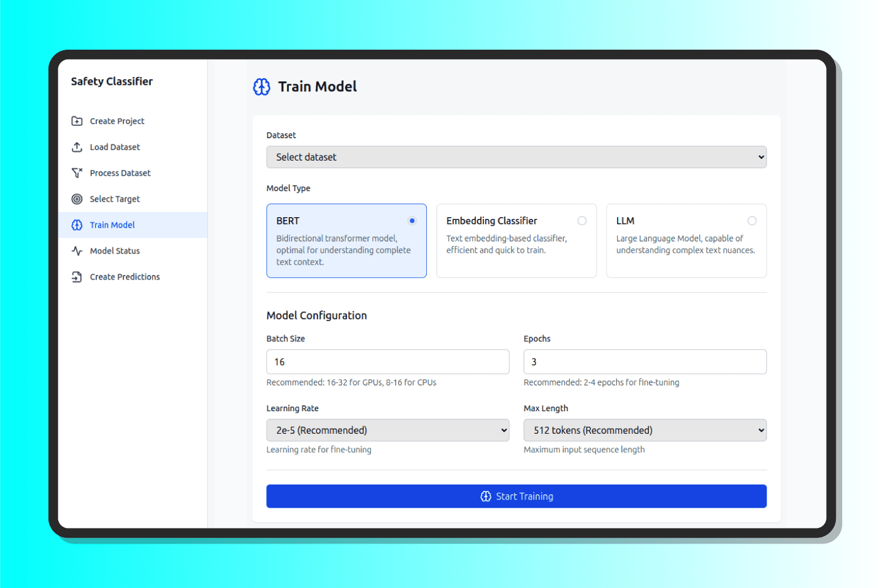
Task: Open Load Dataset page from sidebar
Action: 115,147
